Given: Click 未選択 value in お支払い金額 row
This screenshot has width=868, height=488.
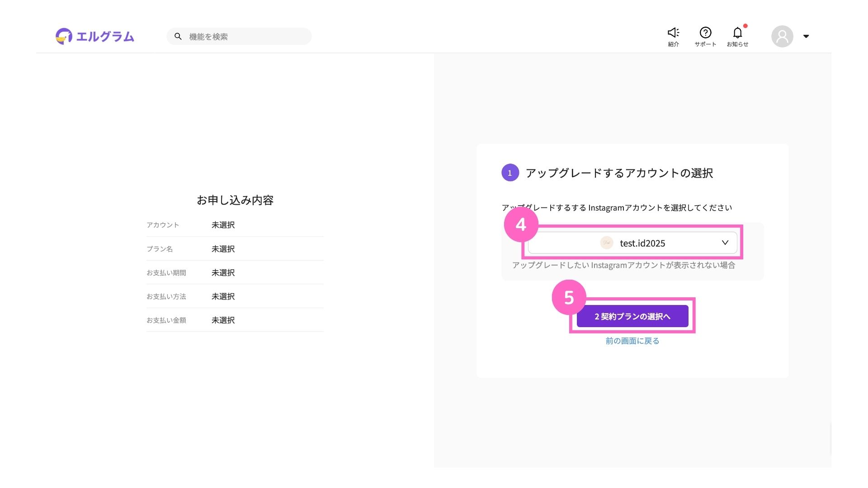Looking at the screenshot, I should pos(223,320).
